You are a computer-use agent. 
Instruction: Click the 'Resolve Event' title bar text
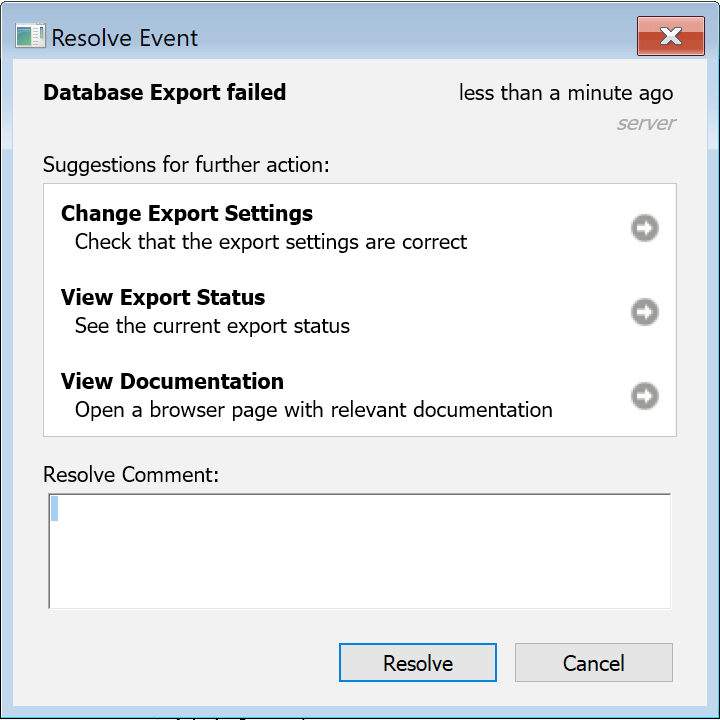click(125, 38)
